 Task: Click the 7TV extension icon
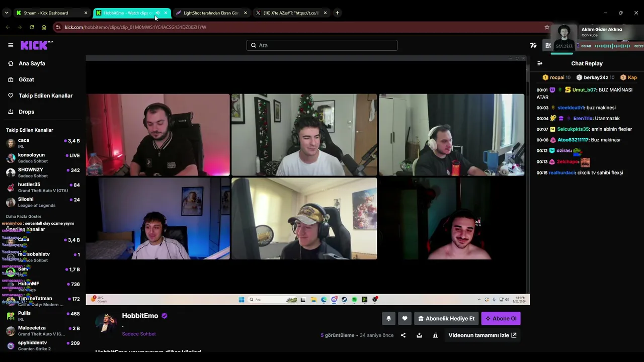[533, 45]
